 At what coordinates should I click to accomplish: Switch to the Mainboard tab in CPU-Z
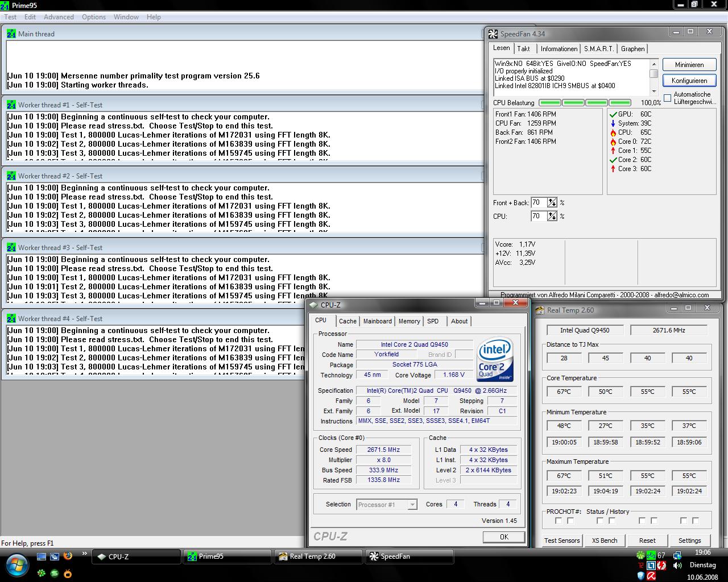pyautogui.click(x=378, y=321)
